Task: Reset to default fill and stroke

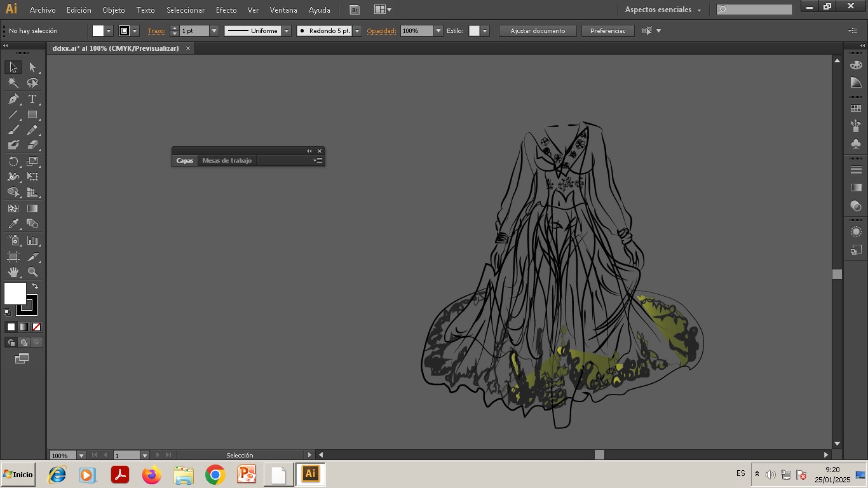Action: coord(8,313)
